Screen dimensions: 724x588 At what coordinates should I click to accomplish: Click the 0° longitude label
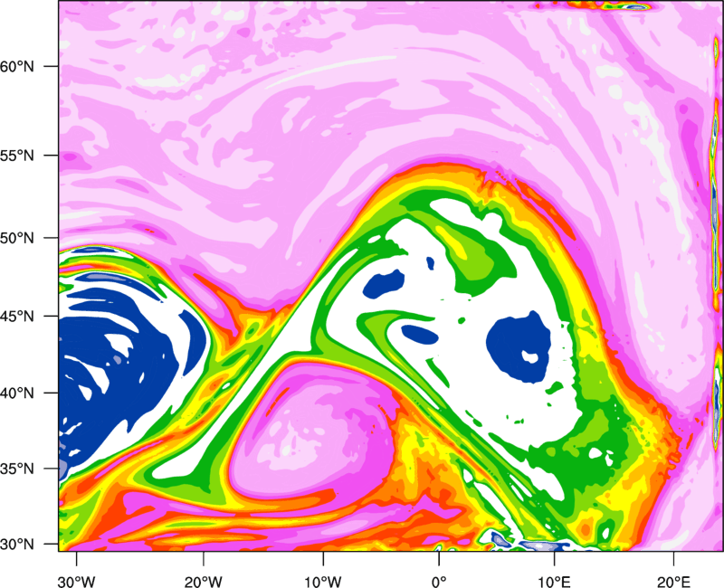tap(439, 582)
